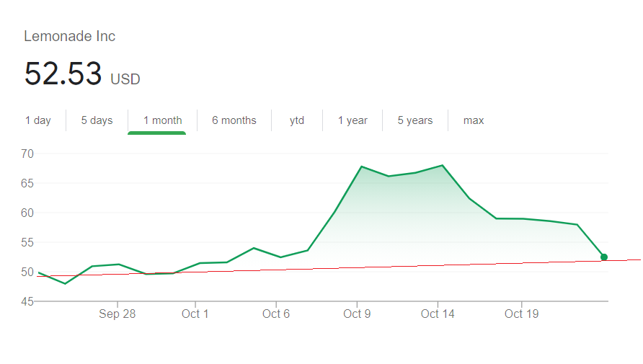
Task: Click the 70 y-axis label
Action: click(27, 154)
